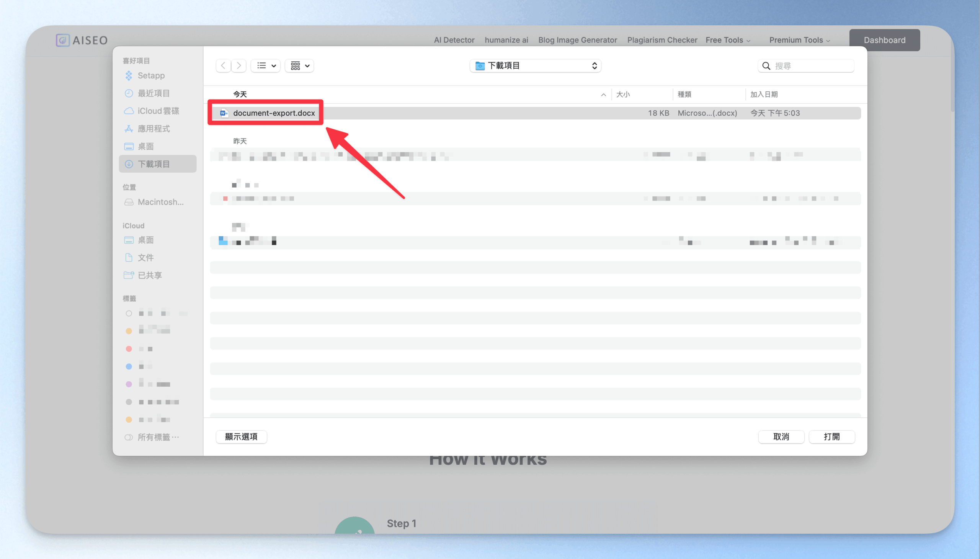980x559 pixels.
Task: Click the blue tag dot in sidebar
Action: pos(129,366)
